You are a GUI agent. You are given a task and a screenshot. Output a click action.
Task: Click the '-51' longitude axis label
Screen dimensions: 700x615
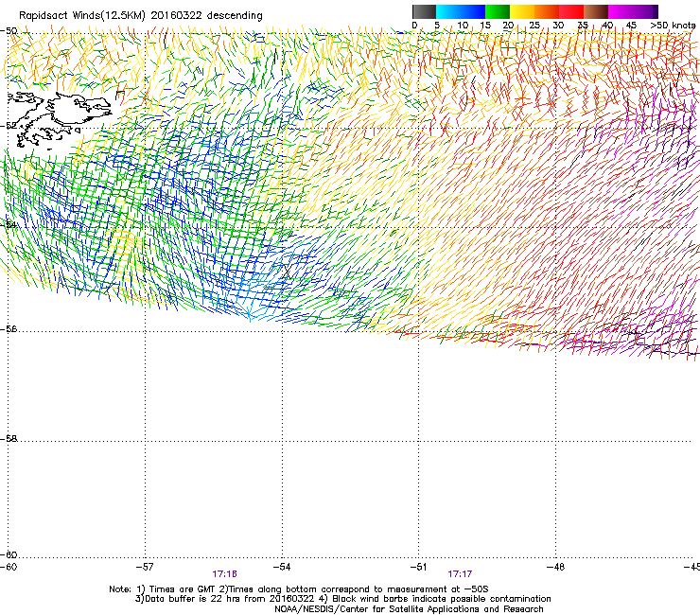click(x=418, y=567)
